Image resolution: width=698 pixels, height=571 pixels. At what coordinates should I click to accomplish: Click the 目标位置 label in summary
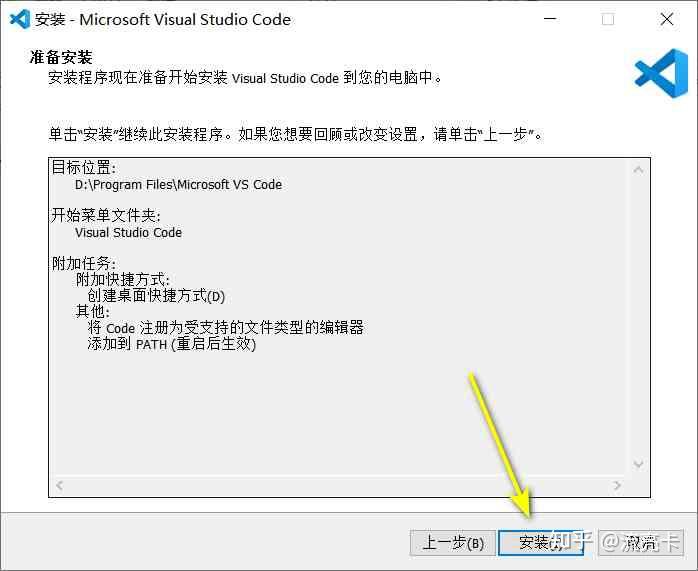(84, 168)
